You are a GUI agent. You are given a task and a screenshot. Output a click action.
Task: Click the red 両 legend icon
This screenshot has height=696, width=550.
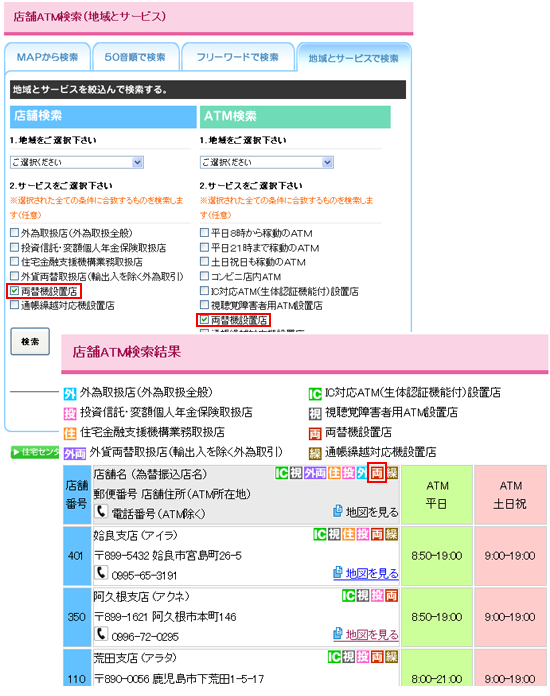click(315, 433)
